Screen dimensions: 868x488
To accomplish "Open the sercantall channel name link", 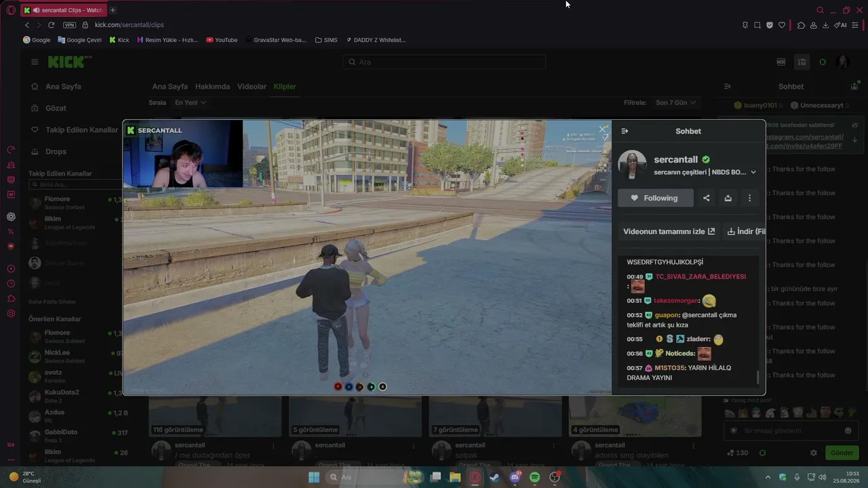I will [x=675, y=159].
